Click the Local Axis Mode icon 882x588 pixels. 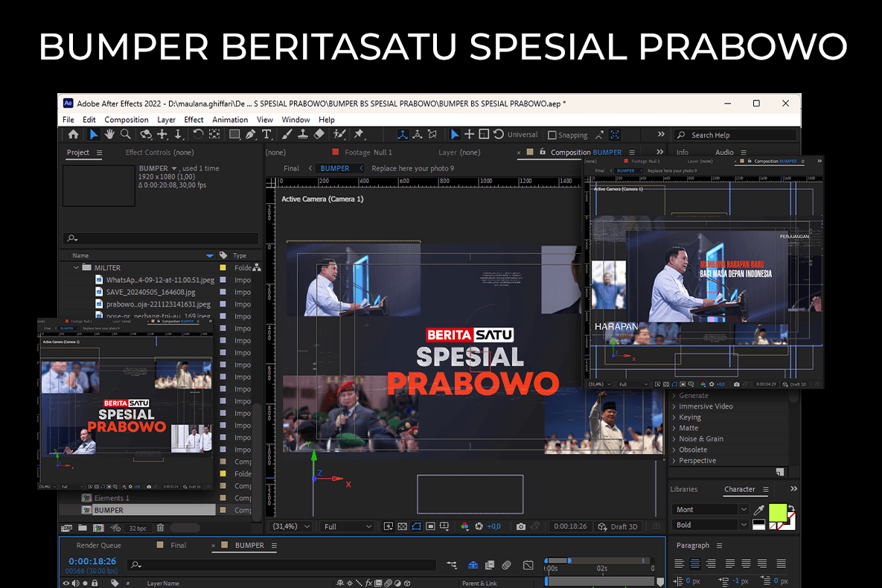point(402,135)
